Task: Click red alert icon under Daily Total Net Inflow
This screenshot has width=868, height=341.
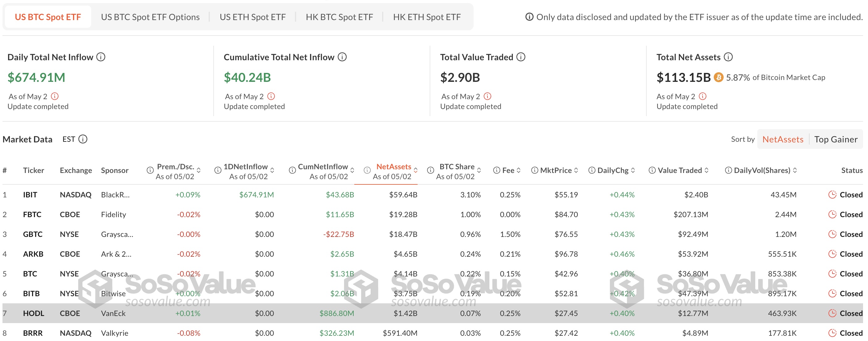Action: (55, 96)
